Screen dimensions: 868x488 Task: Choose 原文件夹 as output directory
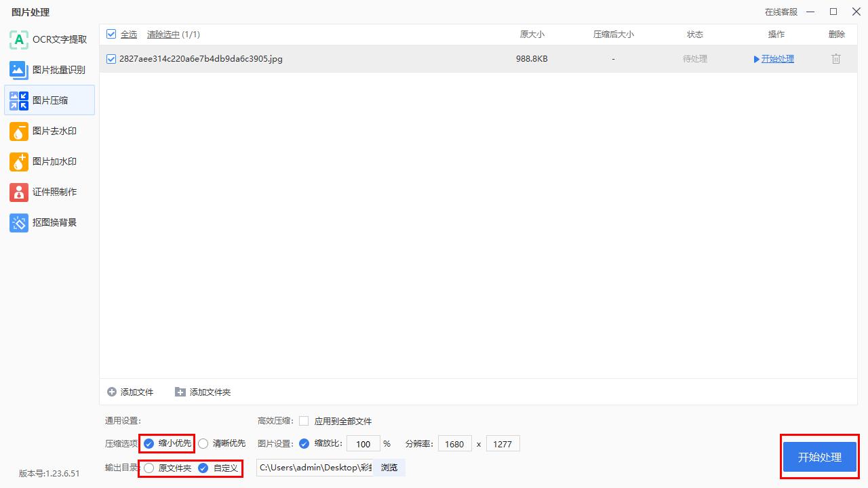tap(149, 468)
